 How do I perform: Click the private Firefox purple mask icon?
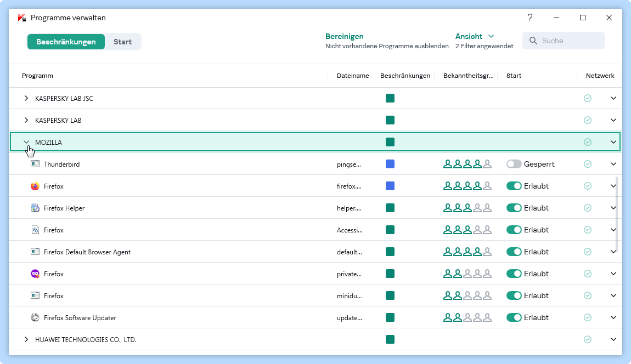35,274
